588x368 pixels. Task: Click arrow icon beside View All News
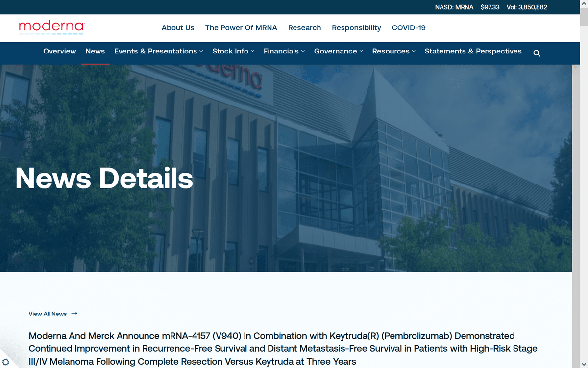tap(74, 313)
